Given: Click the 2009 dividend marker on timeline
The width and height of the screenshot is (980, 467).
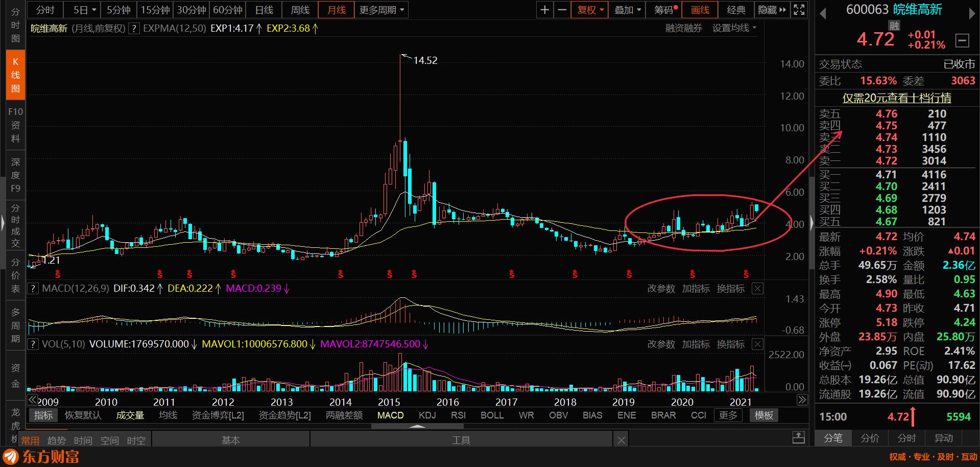Looking at the screenshot, I should click(x=58, y=274).
